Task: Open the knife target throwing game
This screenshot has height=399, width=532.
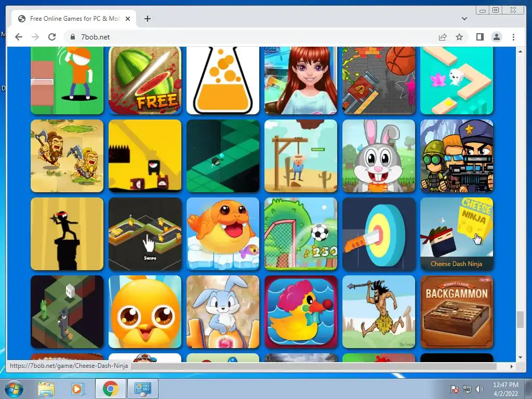Action: [379, 234]
